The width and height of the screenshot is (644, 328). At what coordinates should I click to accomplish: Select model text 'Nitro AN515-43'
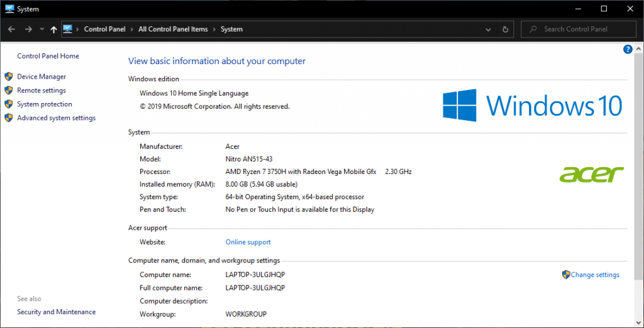click(249, 159)
